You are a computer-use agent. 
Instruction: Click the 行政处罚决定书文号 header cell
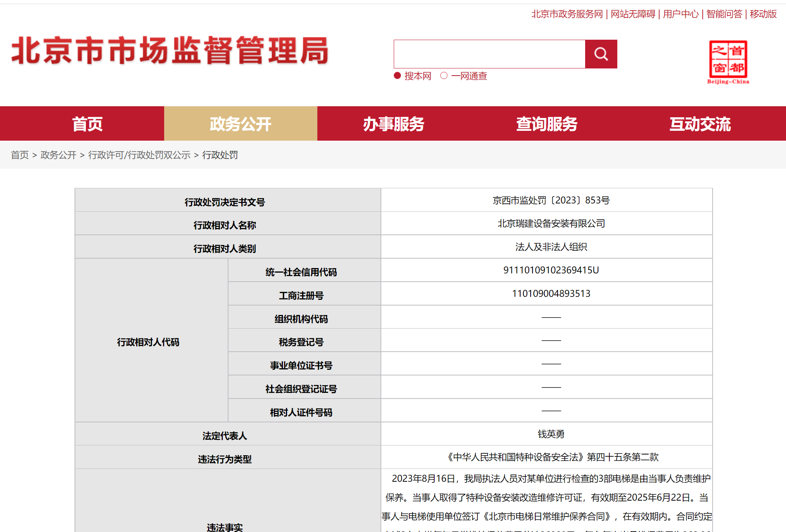point(228,200)
